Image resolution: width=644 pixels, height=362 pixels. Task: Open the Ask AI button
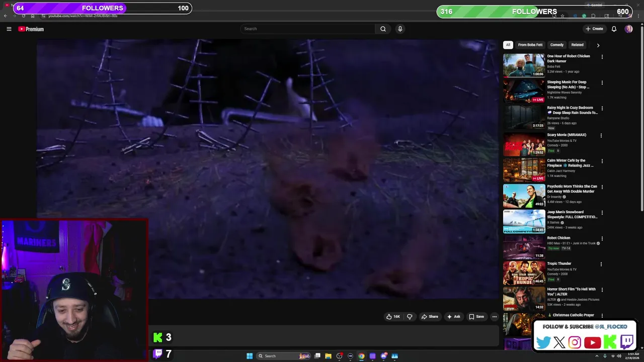click(453, 317)
